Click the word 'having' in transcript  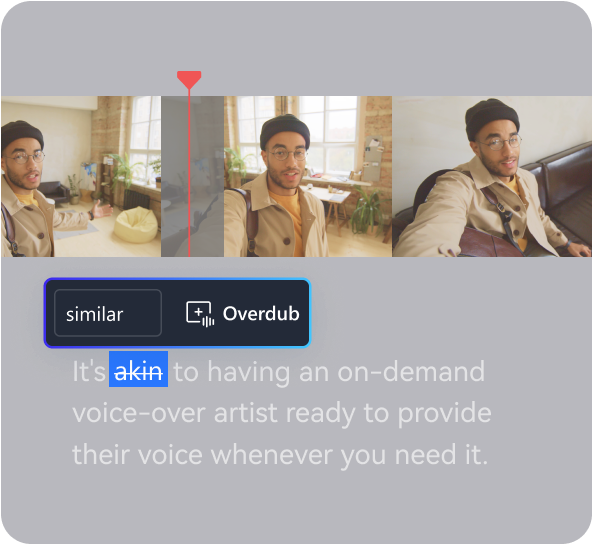point(249,373)
